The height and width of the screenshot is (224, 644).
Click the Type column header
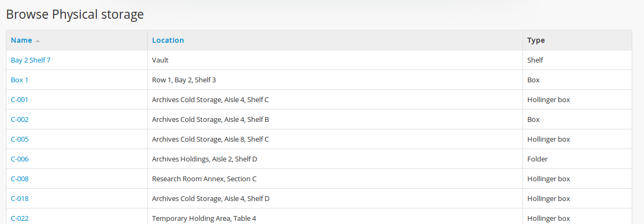[x=536, y=40]
